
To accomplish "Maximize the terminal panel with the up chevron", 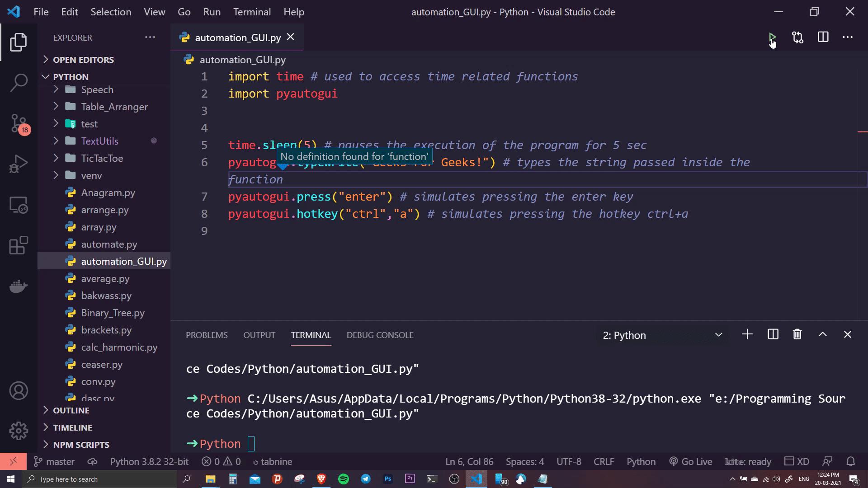I will [822, 334].
